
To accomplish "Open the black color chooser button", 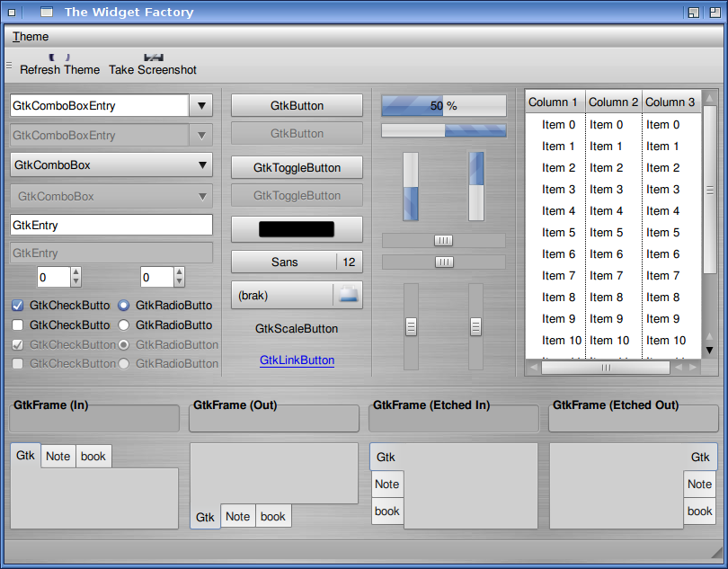I will pos(297,229).
